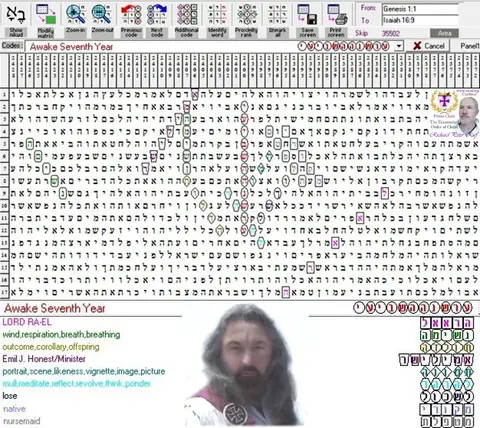Select the LORD RA-EL term in list
480x428 pixels.
(27, 322)
